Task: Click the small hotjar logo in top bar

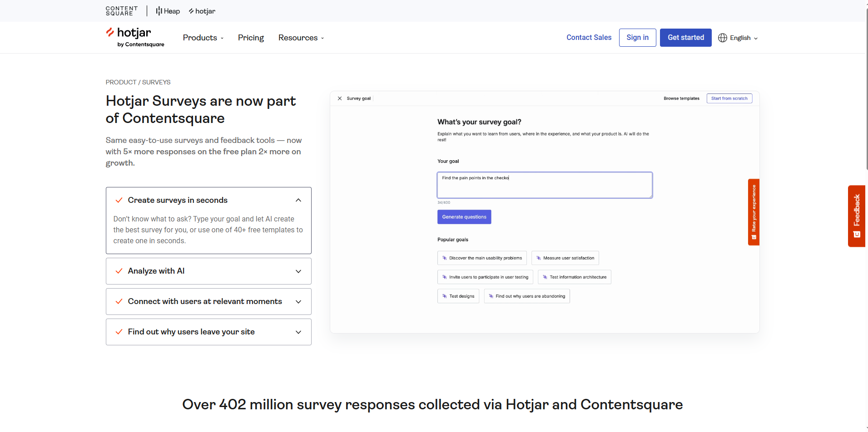Action: click(x=202, y=11)
